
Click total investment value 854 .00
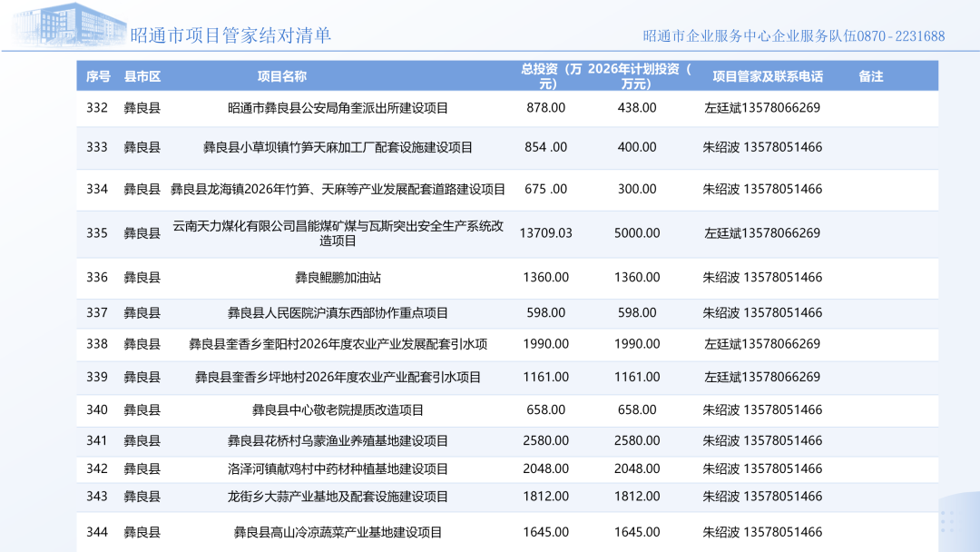[x=545, y=147]
